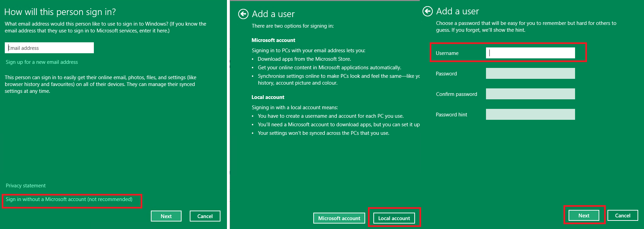This screenshot has width=644, height=229.
Task: Click 'Your settings won't be synced' bullet text
Action: coord(324,133)
